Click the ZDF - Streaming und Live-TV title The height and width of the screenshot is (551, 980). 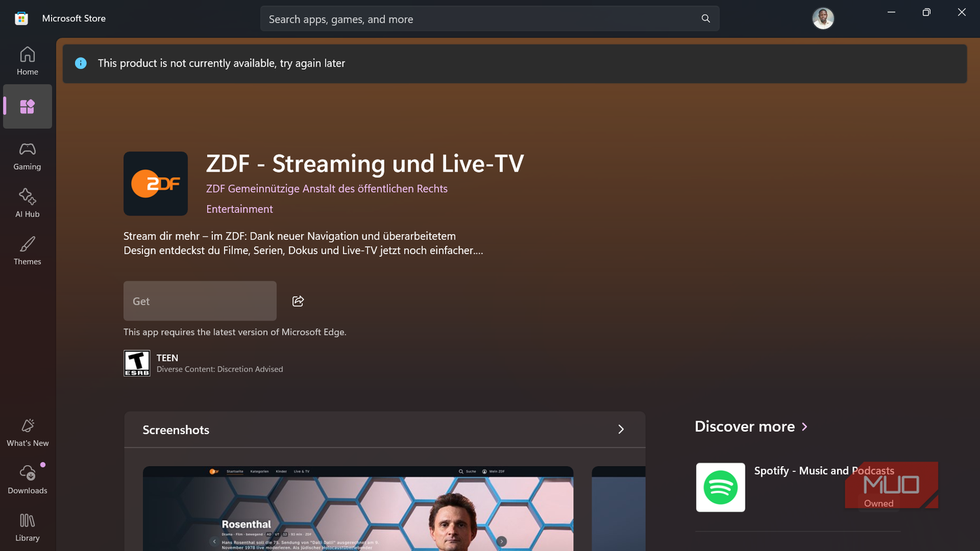click(365, 163)
